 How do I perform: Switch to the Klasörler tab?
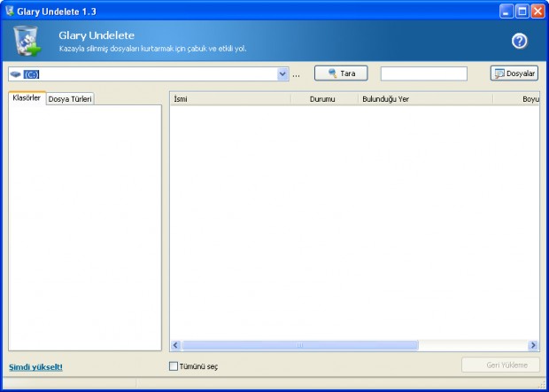(x=27, y=98)
